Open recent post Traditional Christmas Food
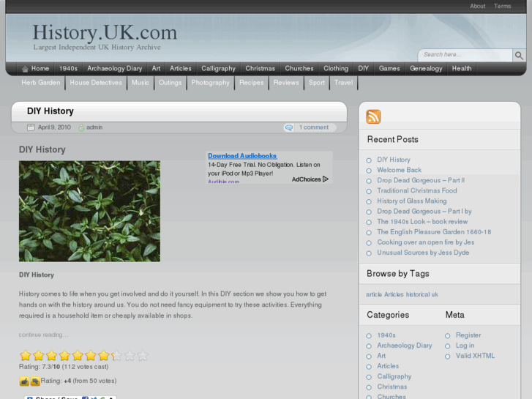 pos(417,190)
